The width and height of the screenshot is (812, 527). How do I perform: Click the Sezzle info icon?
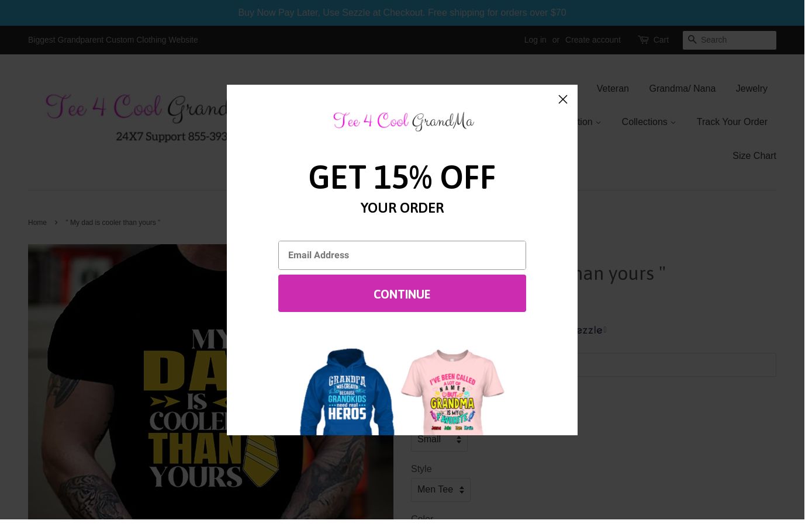point(605,330)
